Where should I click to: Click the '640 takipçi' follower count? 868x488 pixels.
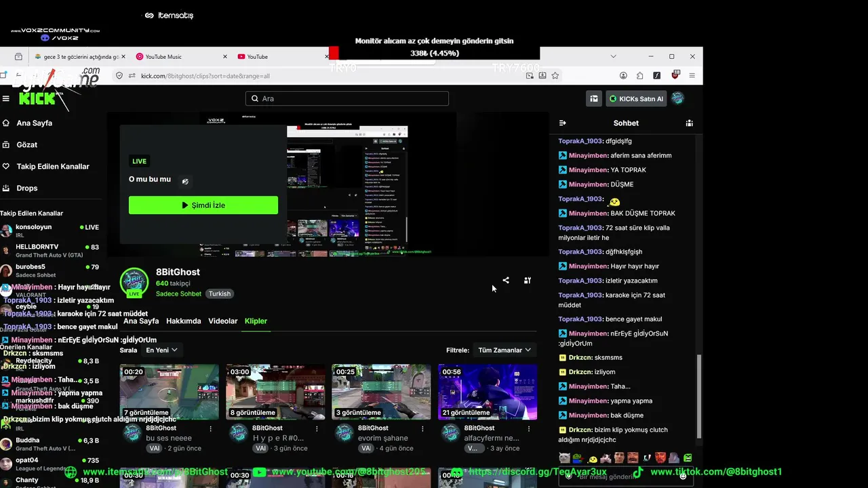tap(173, 283)
